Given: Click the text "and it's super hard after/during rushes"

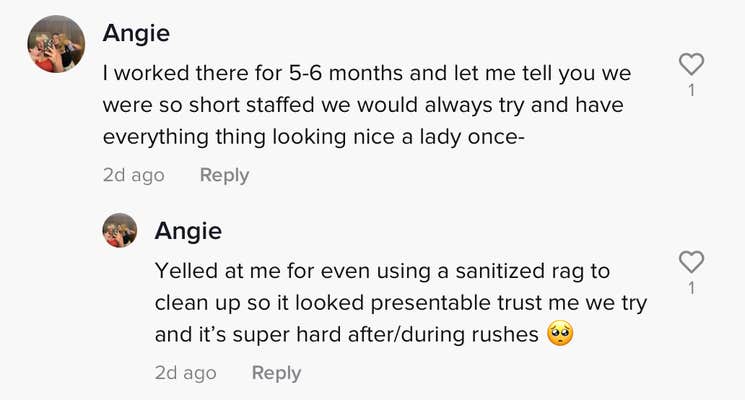Looking at the screenshot, I should pyautogui.click(x=347, y=335).
